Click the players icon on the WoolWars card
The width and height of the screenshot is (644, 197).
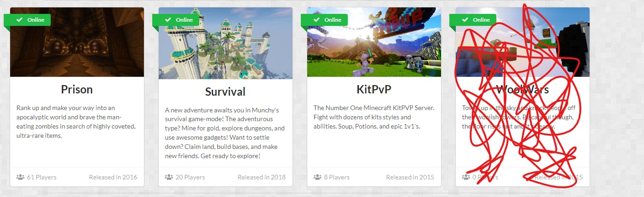pos(466,177)
